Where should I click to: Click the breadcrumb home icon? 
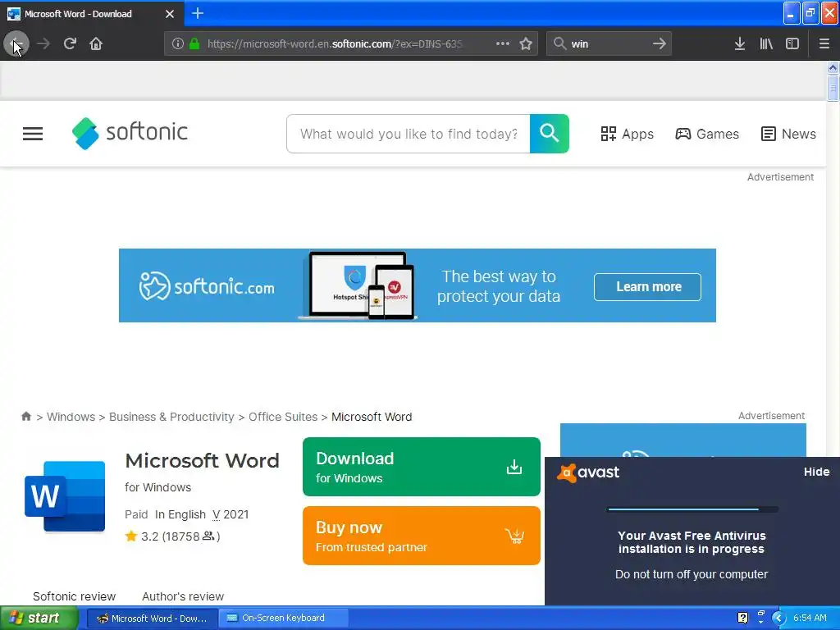[25, 416]
